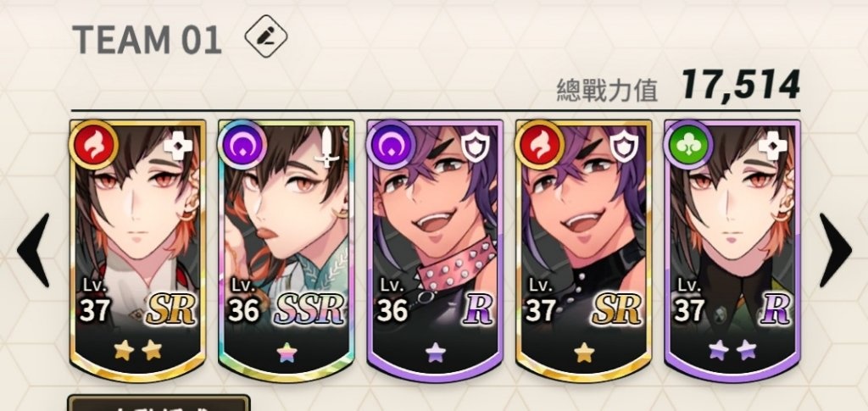Click the shield role icon on third card
Image resolution: width=868 pixels, height=411 pixels.
[476, 147]
